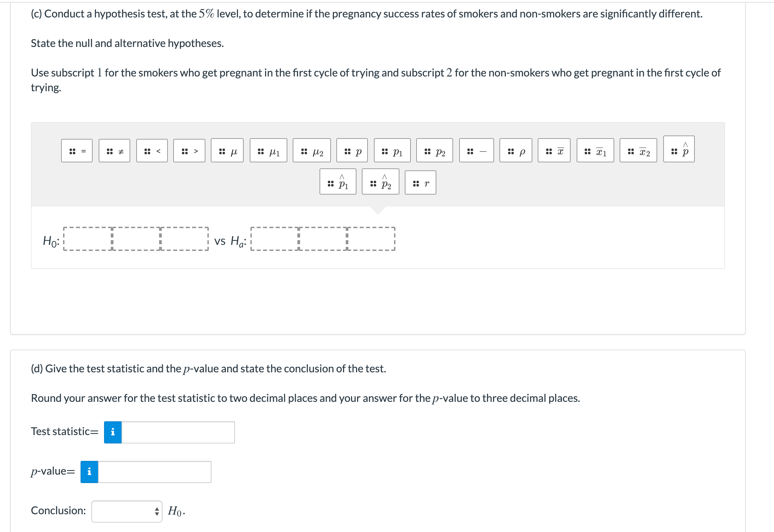Select the mu1 tile
Viewport: 774px width, 532px height.
[x=269, y=151]
